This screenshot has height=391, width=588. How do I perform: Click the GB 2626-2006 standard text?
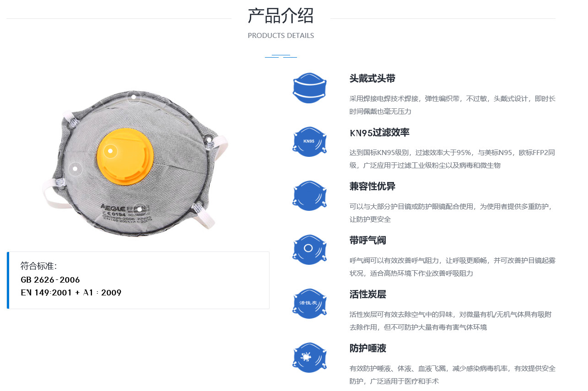click(x=50, y=280)
